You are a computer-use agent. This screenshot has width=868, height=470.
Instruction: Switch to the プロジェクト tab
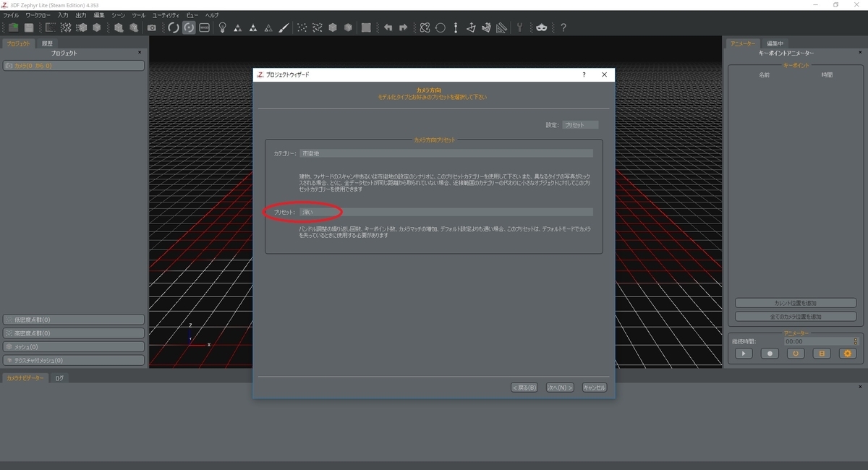[x=18, y=43]
